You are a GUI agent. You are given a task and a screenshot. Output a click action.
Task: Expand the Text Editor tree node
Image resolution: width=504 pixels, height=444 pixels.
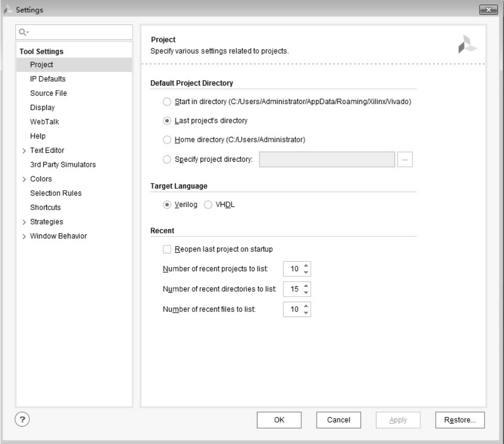23,150
